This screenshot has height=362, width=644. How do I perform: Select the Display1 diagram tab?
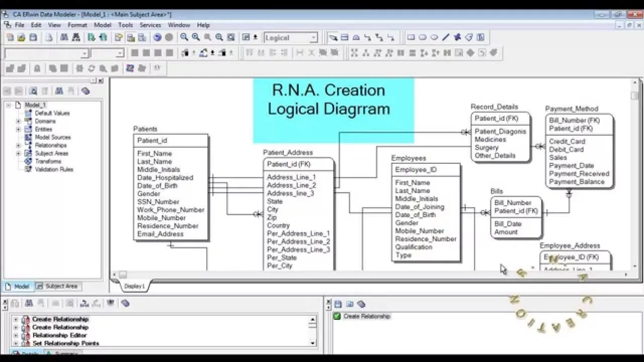tap(134, 286)
